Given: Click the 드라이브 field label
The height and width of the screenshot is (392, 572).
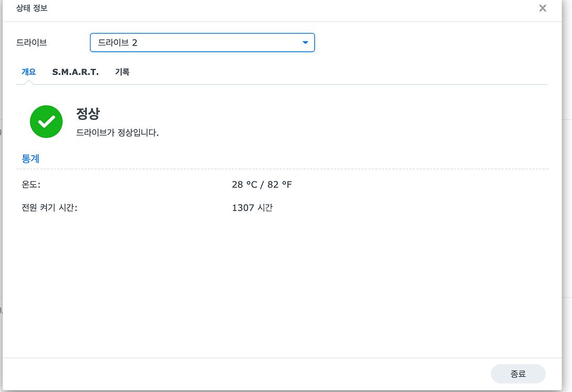Looking at the screenshot, I should click(x=32, y=42).
